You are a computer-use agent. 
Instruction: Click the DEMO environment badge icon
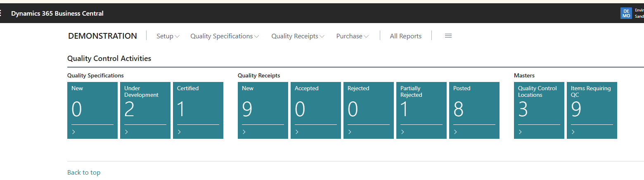coord(626,13)
